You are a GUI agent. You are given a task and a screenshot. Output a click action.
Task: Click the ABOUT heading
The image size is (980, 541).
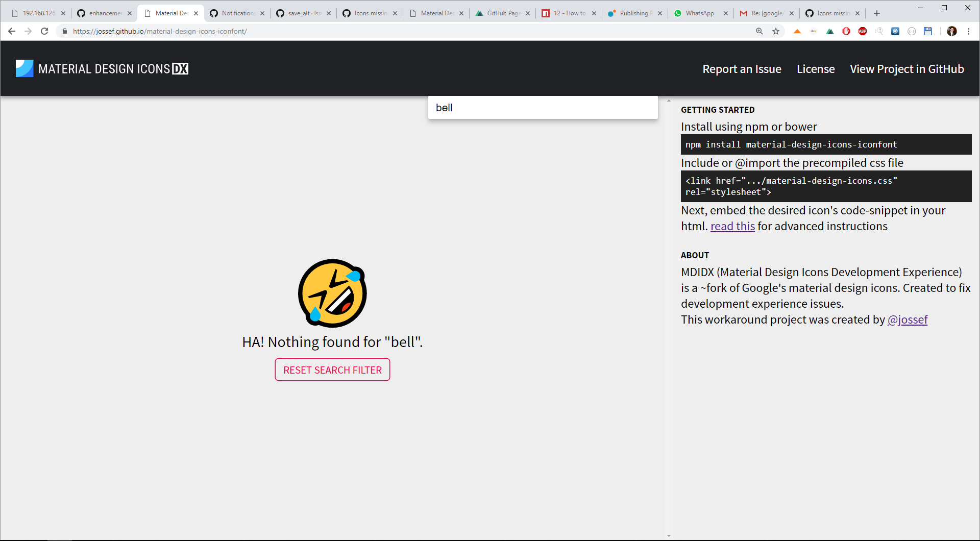pos(695,255)
